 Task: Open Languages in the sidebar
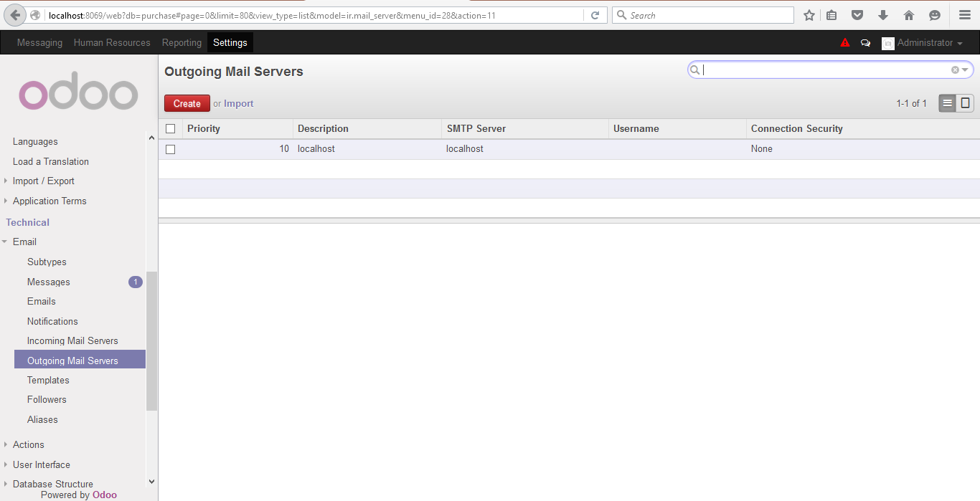(35, 142)
